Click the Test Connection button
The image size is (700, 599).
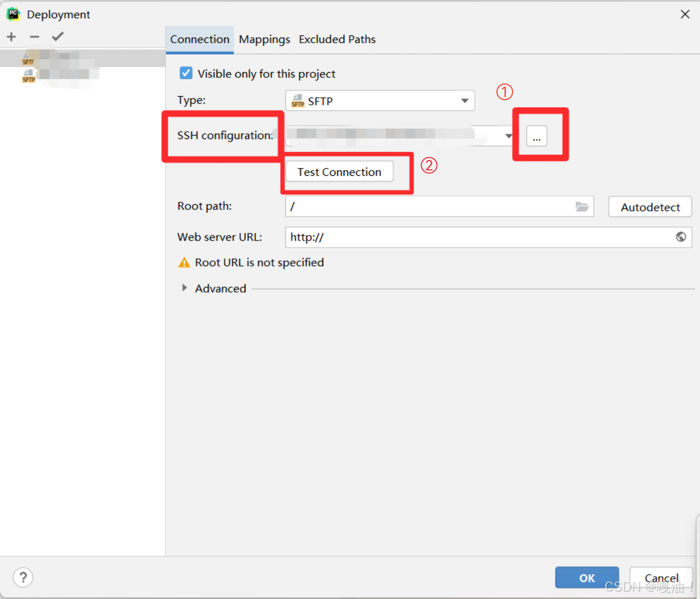click(339, 172)
